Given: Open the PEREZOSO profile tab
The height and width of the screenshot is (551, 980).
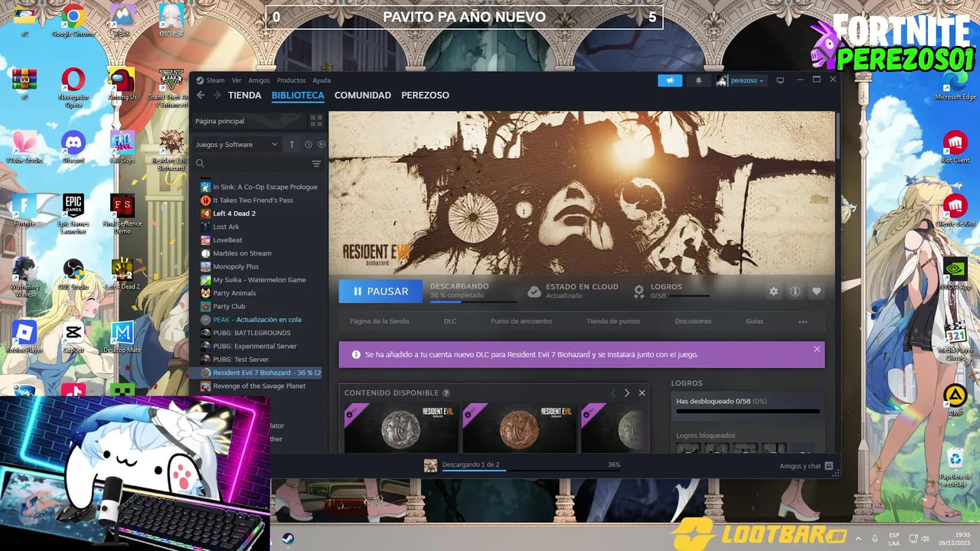Looking at the screenshot, I should pyautogui.click(x=425, y=96).
